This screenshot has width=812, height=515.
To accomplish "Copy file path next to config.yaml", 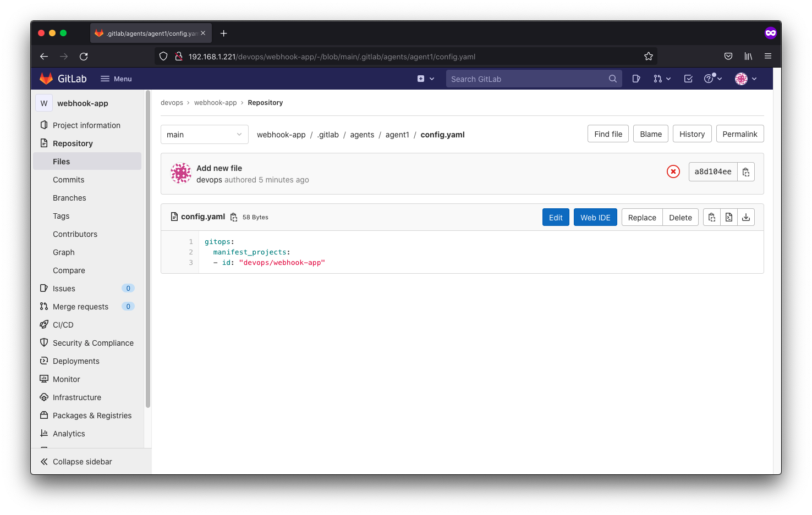I will coord(234,217).
